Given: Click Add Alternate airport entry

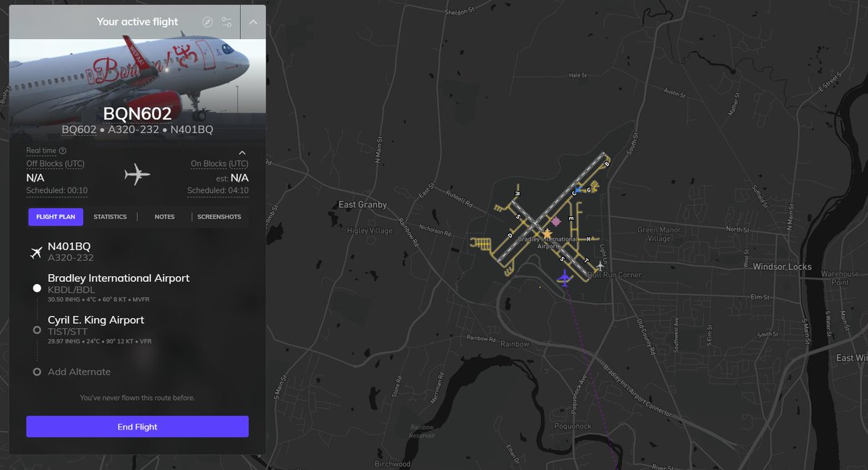Looking at the screenshot, I should [x=80, y=372].
